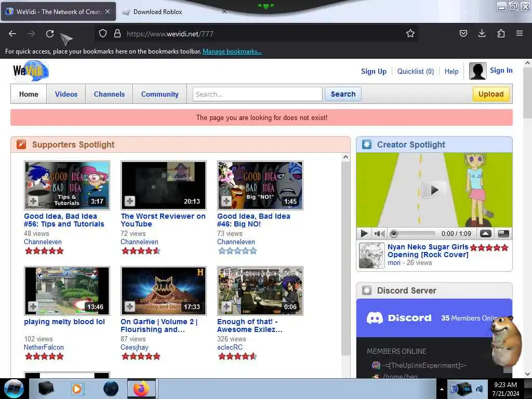Toggle the player fullscreen size button

(x=503, y=234)
